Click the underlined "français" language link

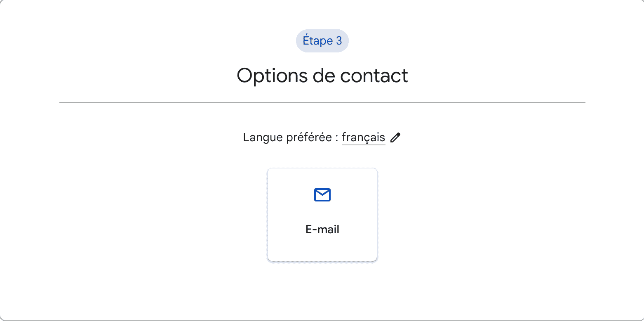363,137
